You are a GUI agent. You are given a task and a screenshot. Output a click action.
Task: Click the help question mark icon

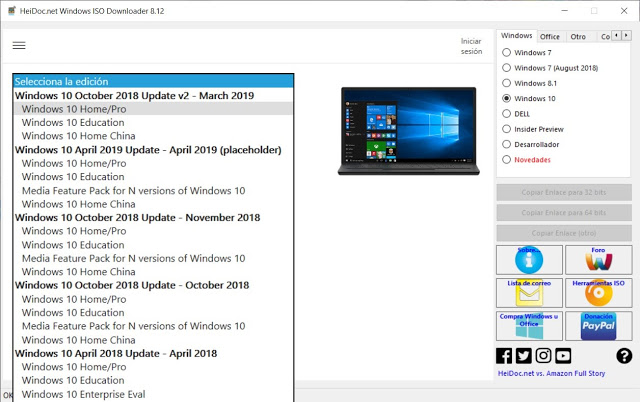624,356
